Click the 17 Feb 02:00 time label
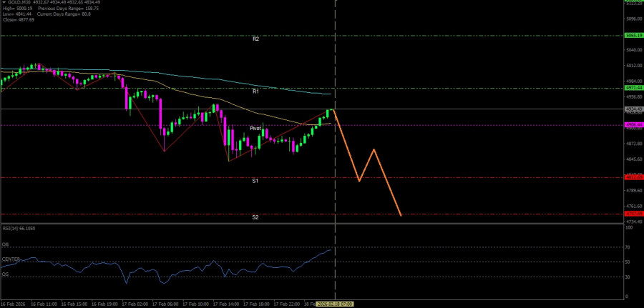644x308 pixels. (135, 304)
